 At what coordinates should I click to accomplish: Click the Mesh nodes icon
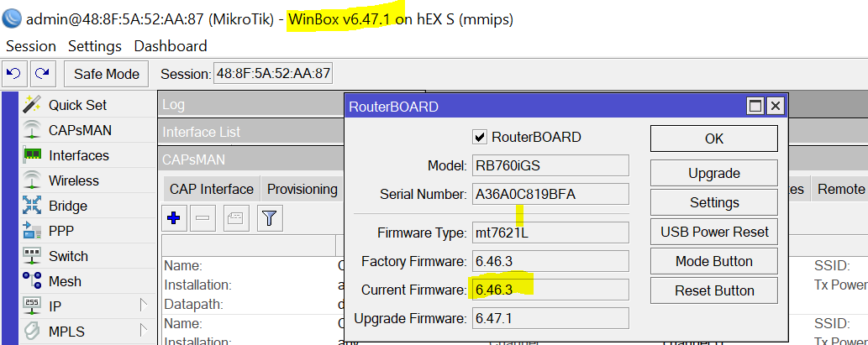click(32, 281)
